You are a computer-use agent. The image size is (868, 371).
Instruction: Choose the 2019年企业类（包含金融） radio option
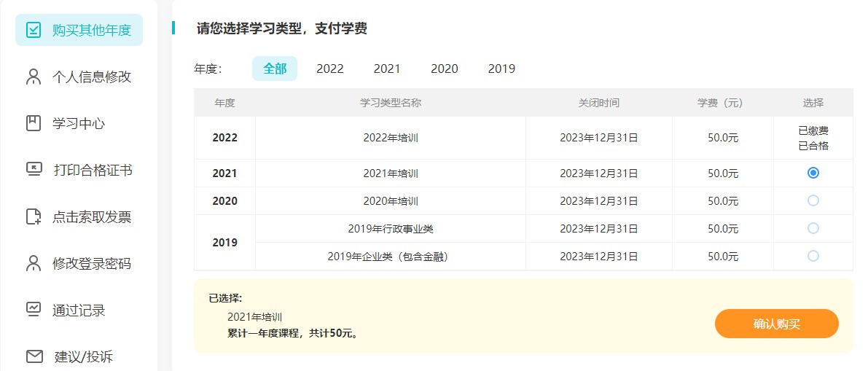pos(813,256)
